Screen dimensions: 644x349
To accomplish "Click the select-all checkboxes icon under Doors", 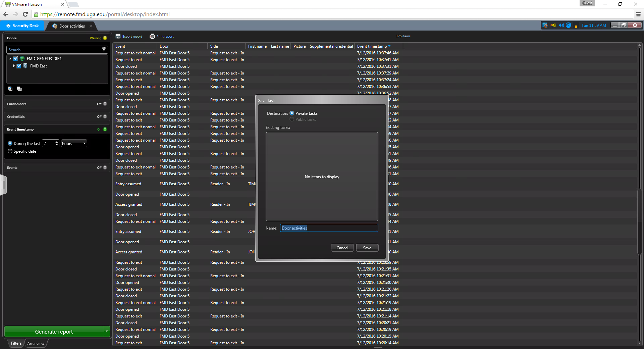I will [x=11, y=89].
